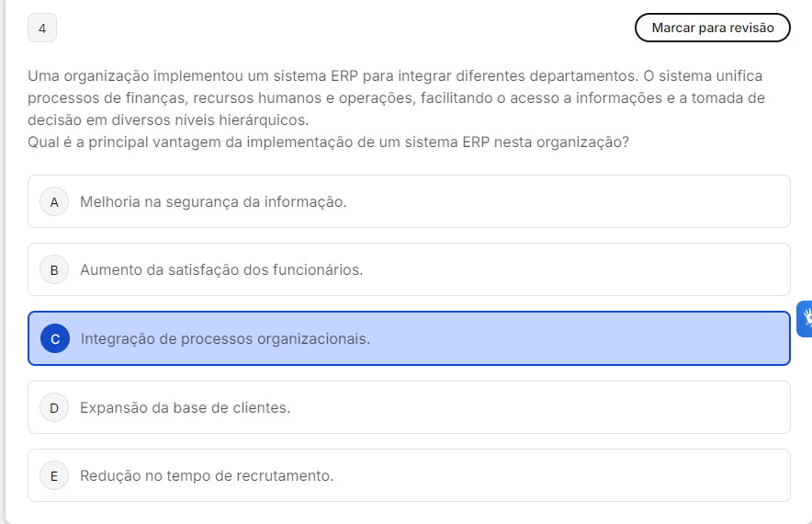
Task: Click the filled blue C circle
Action: [55, 338]
